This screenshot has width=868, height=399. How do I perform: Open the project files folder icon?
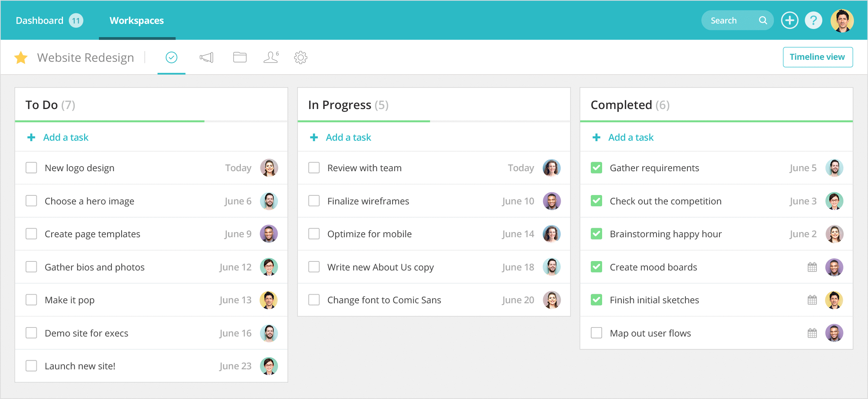(240, 57)
